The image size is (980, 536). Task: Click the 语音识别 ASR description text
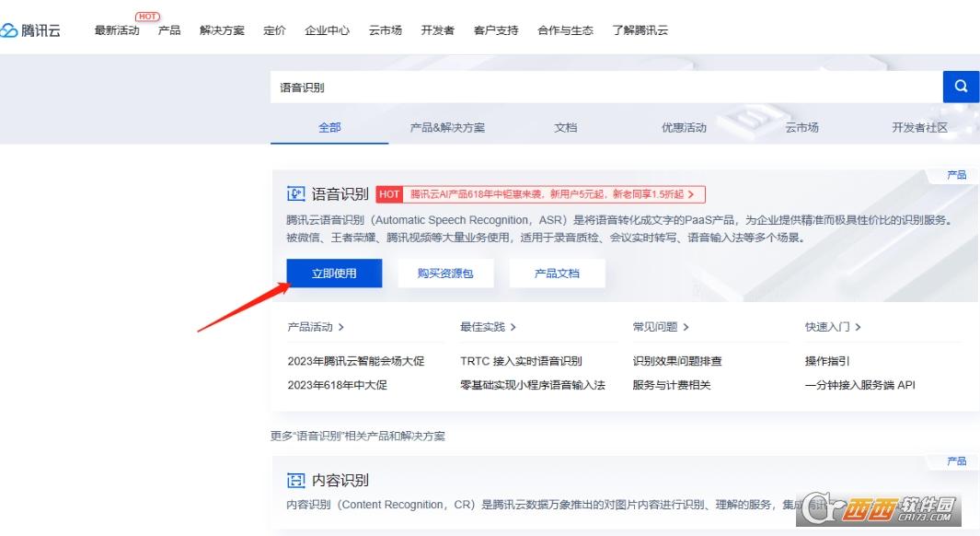coord(620,229)
